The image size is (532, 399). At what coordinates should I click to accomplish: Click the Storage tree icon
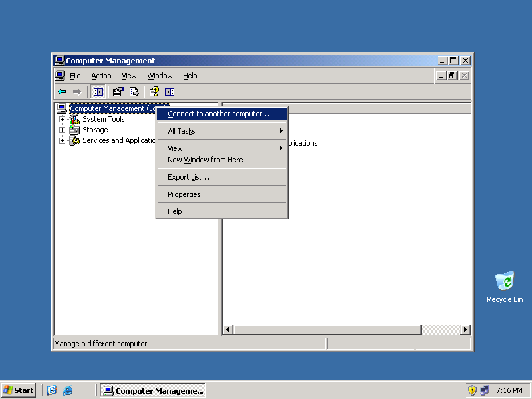(x=74, y=130)
